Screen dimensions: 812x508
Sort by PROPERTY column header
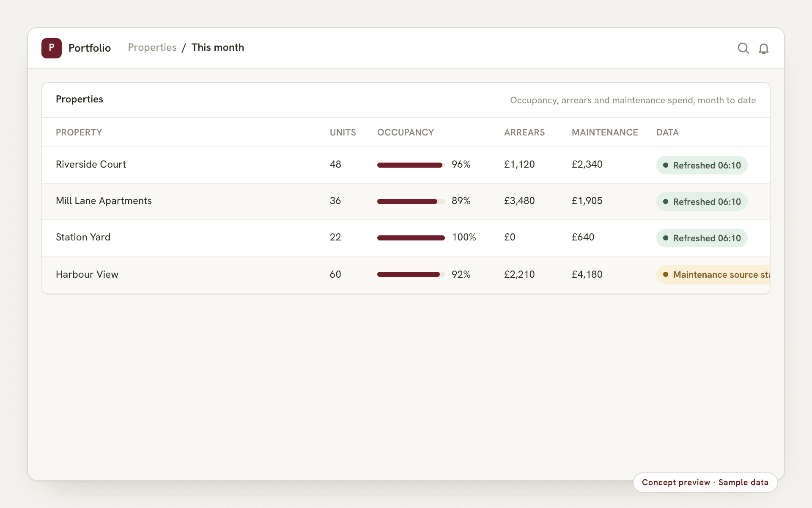coord(79,133)
